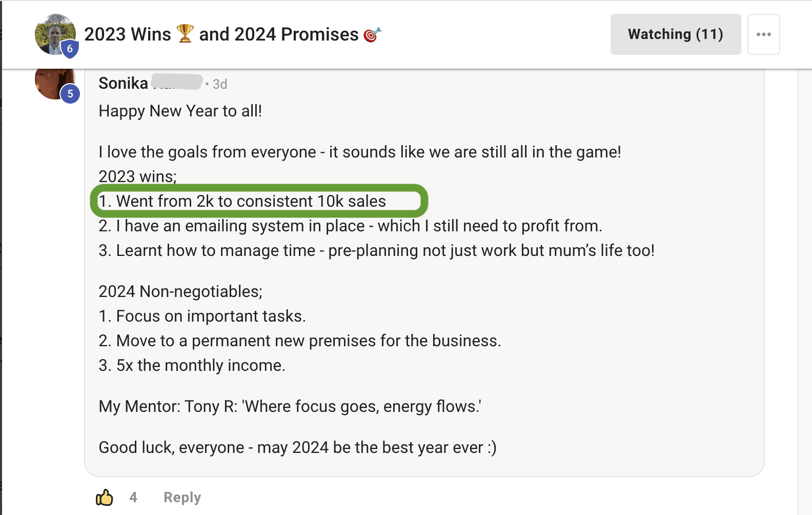Viewport: 812px width, 515px height.
Task: Click the level 6 badge on author avatar
Action: [x=70, y=49]
